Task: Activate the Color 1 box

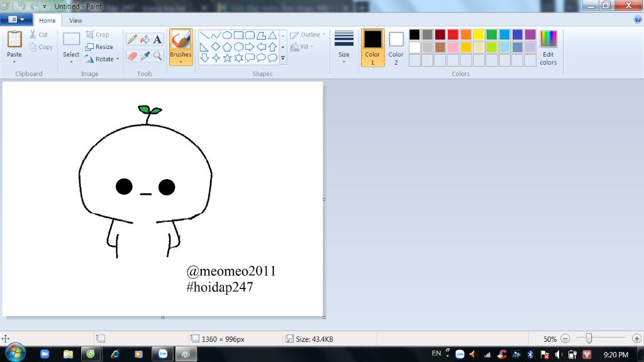Action: coord(372,48)
